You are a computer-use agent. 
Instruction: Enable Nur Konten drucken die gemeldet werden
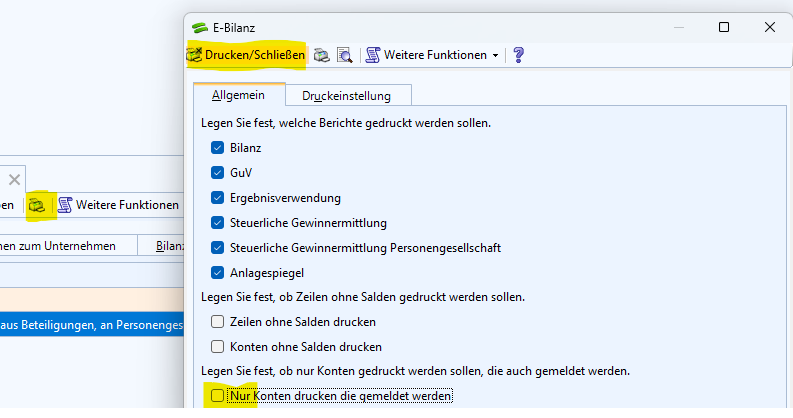[x=218, y=396]
